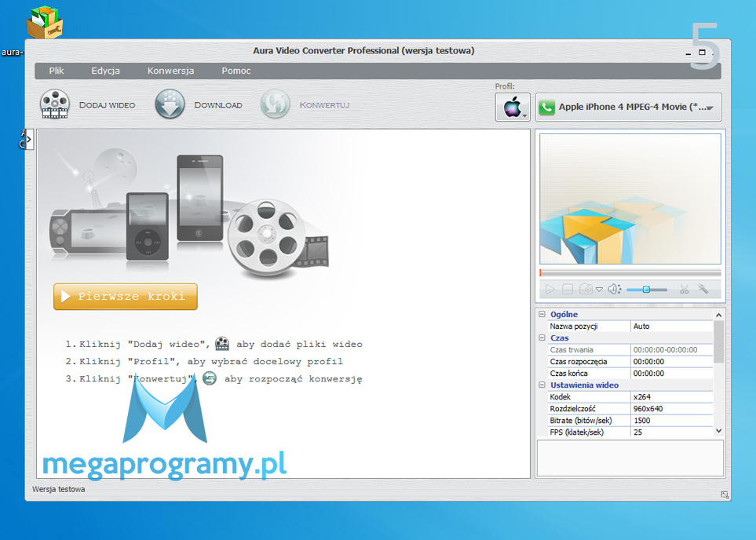Click the Czas końca value field
This screenshot has height=540, width=756.
tap(672, 373)
